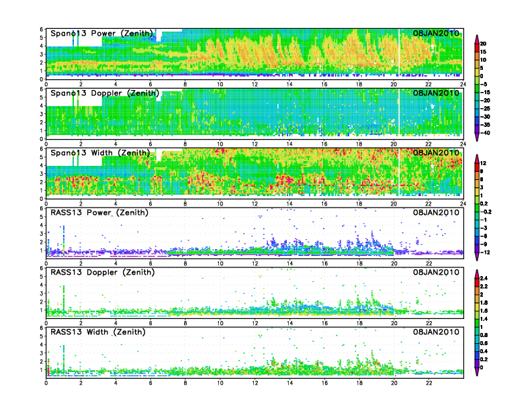Click the '0.6' label on bottom colorbar

(484, 343)
